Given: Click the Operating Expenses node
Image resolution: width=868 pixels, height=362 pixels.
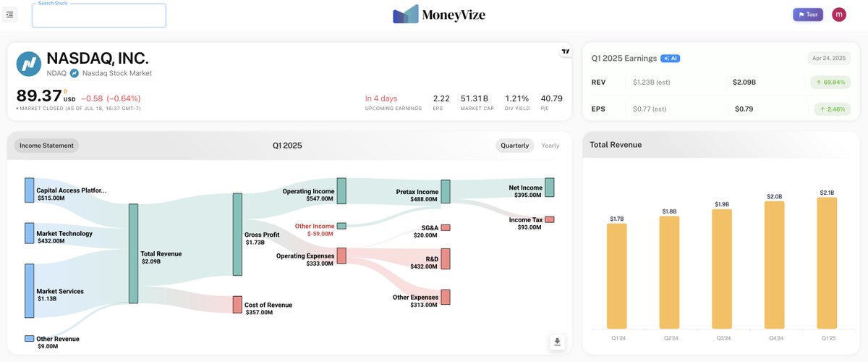Looking at the screenshot, I should coord(341,256).
